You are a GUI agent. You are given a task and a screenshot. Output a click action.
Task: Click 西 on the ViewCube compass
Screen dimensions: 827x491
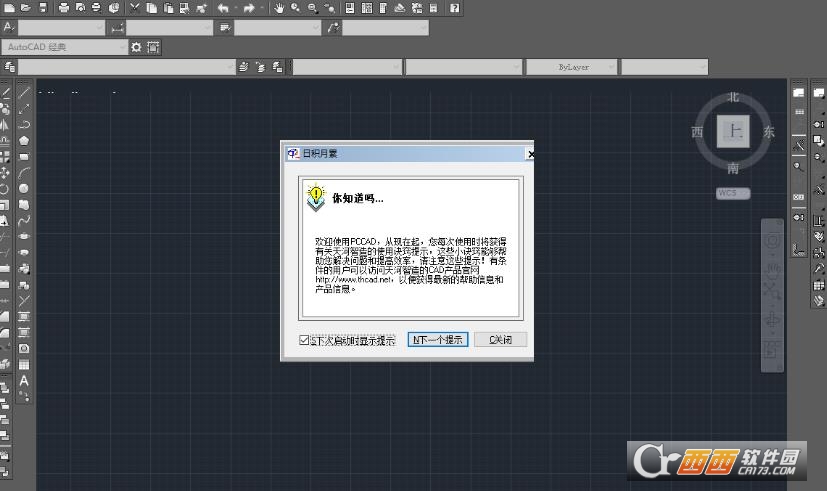click(697, 132)
